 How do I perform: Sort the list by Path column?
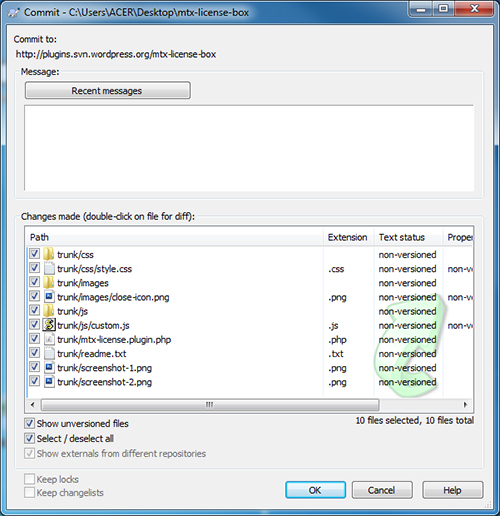pos(175,237)
